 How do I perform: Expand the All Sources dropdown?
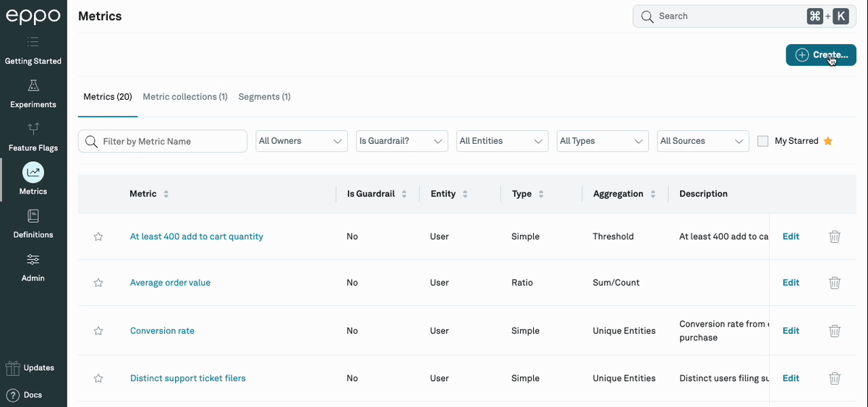pos(702,141)
